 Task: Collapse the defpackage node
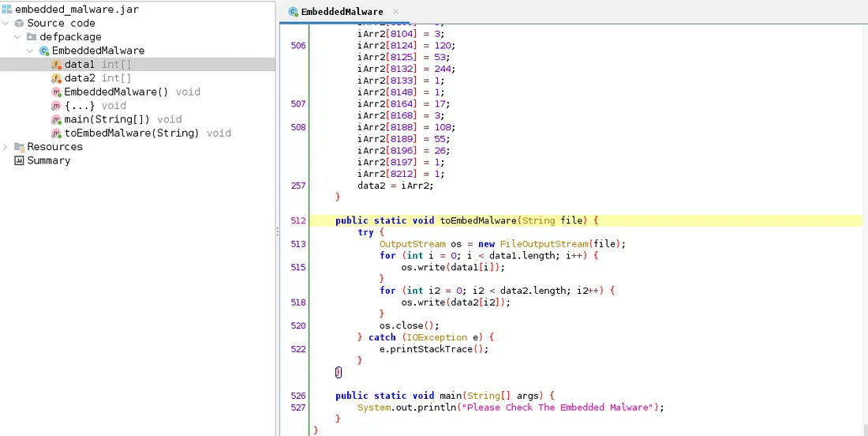click(17, 37)
